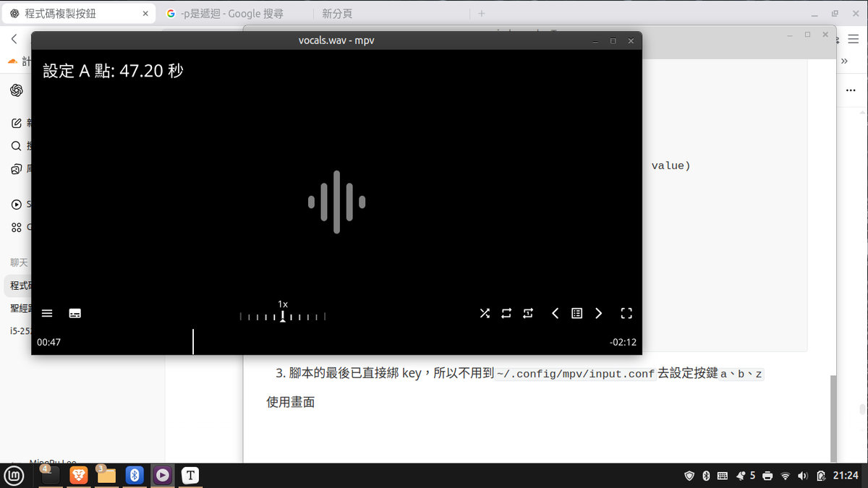Image resolution: width=868 pixels, height=488 pixels.
Task: Toggle loop mode in mpv
Action: click(x=506, y=313)
